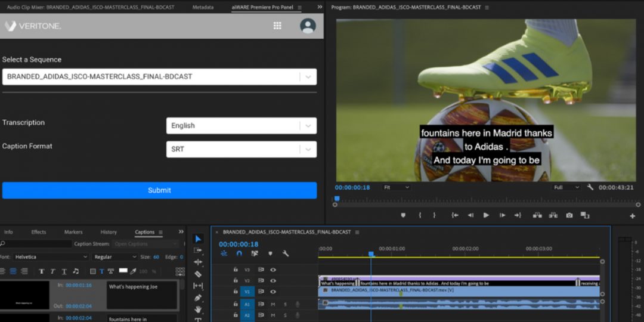Expand Captions panel group overflow chevrons
Viewport: 644px width, 322px height.
pos(181,231)
